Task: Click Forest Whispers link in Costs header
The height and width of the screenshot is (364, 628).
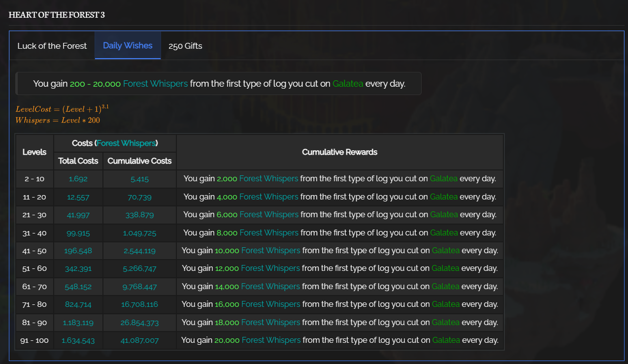Action: coord(127,143)
